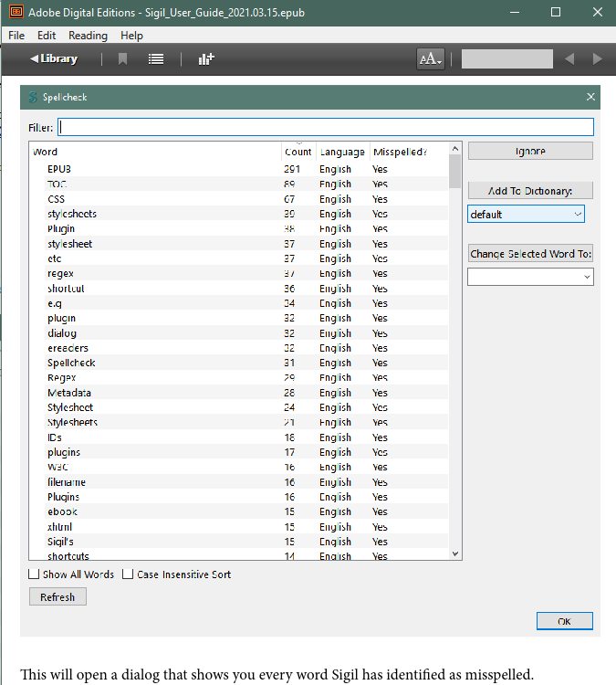The width and height of the screenshot is (616, 685).
Task: Select the word TOC in the list
Action: pyautogui.click(x=57, y=184)
